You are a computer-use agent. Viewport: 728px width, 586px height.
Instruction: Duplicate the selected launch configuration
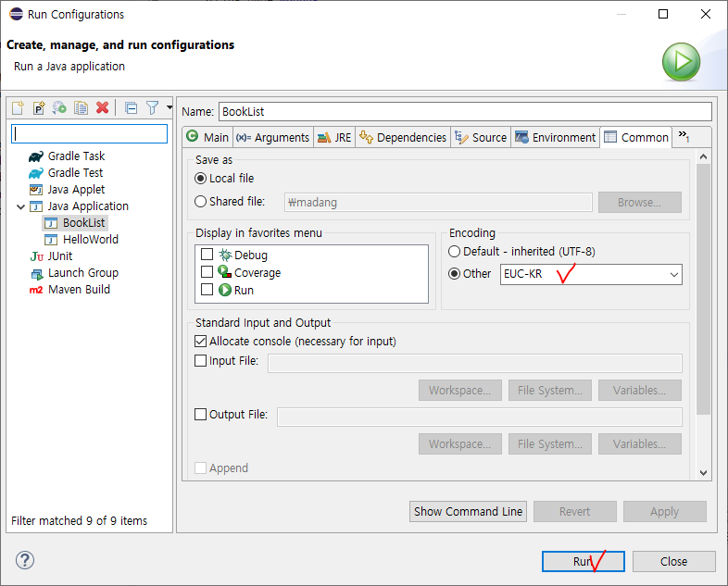pos(82,108)
